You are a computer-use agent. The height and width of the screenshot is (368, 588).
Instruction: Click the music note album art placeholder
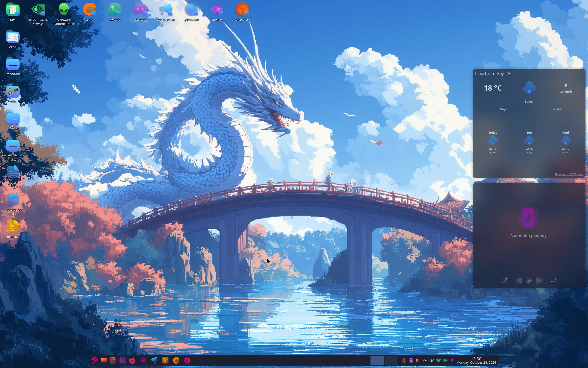pyautogui.click(x=528, y=217)
